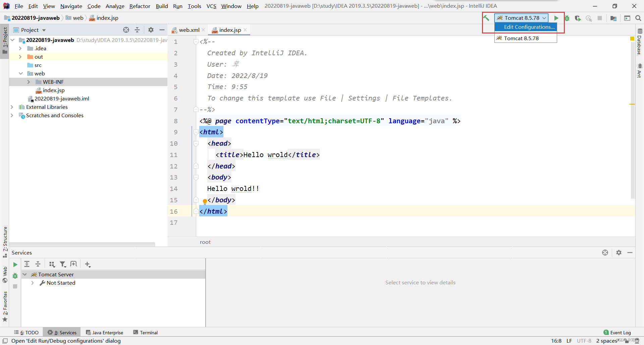Debug the service in Services panel

coord(15,276)
